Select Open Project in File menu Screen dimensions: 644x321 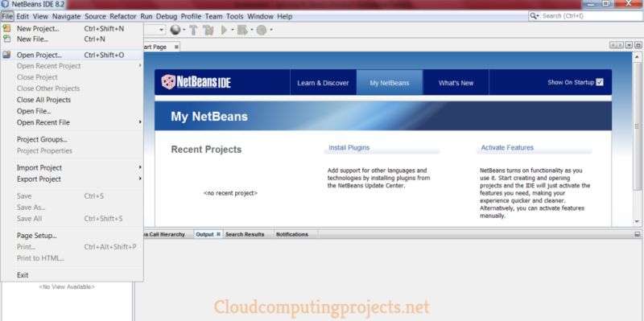[x=72, y=55]
